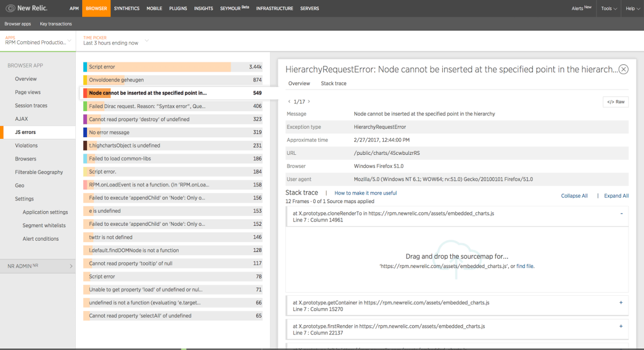Open the Insights product tab
Viewport: 644px width, 350px height.
pos(204,9)
